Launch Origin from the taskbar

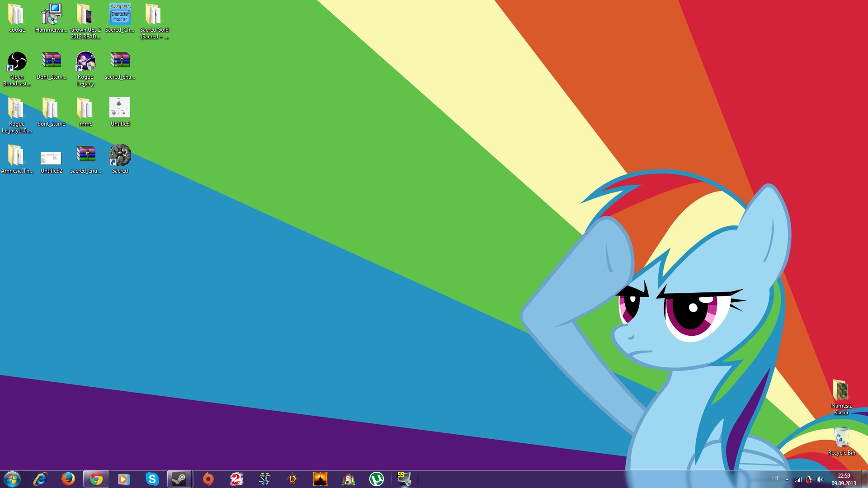[208, 479]
